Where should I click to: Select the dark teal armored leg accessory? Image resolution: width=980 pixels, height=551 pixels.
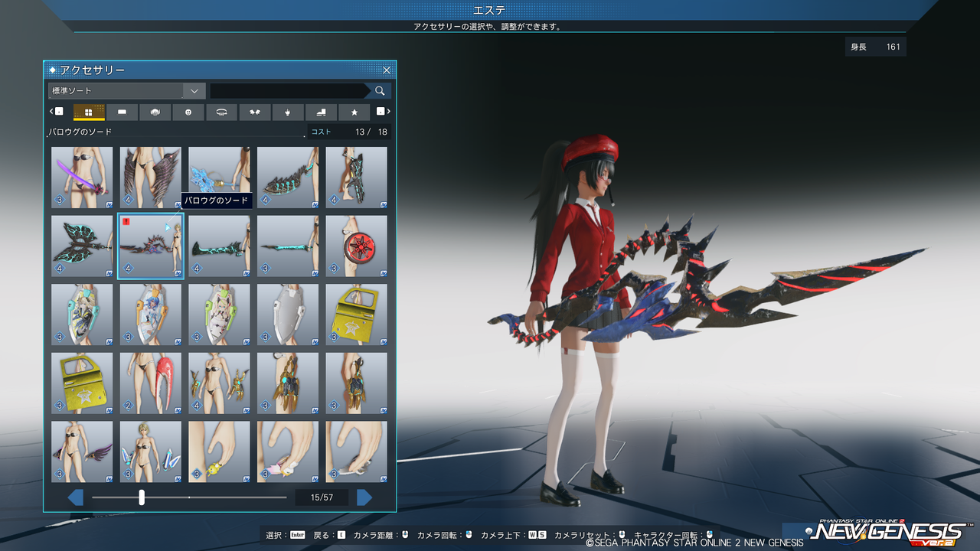(x=357, y=178)
